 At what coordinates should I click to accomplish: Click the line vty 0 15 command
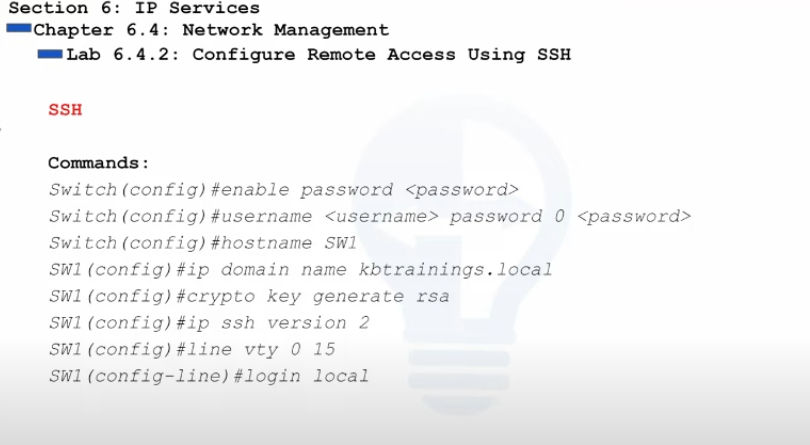coord(192,349)
